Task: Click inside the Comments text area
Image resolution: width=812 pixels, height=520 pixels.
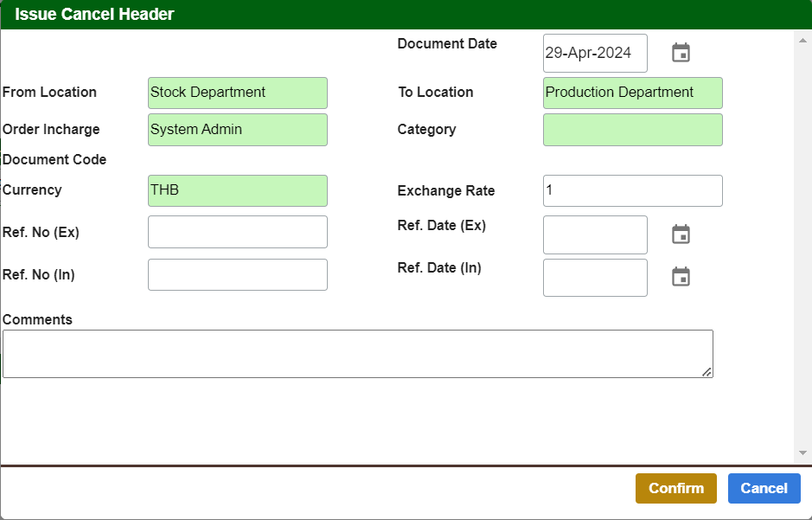Action: (x=357, y=353)
